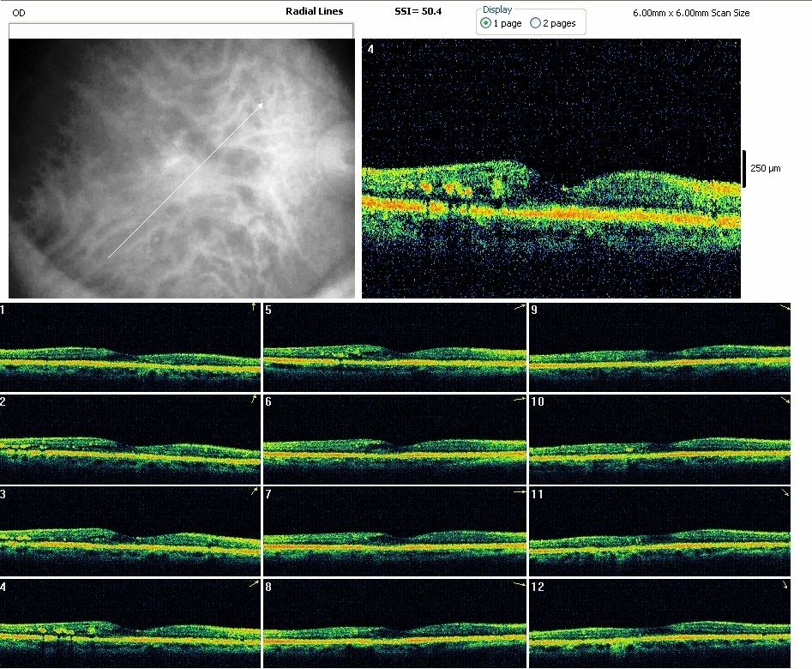Click scan direction arrow in thumbnail 12
Screen dimensions: 812x669
pyautogui.click(x=785, y=585)
